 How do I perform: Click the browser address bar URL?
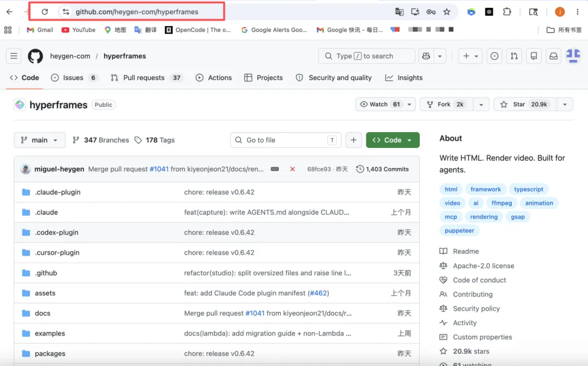click(137, 11)
